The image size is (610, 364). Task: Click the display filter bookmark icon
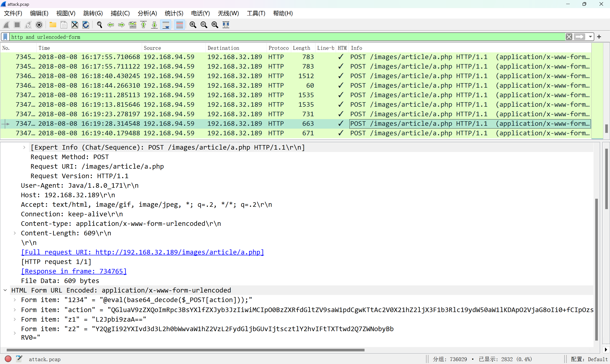pyautogui.click(x=5, y=37)
